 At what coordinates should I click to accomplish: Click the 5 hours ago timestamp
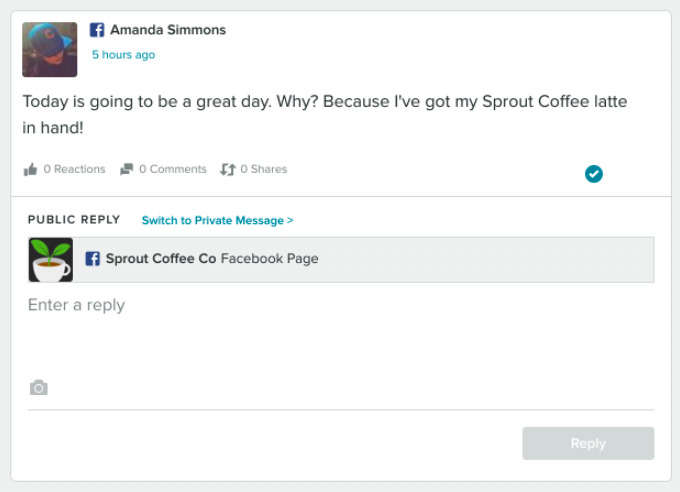coord(123,55)
